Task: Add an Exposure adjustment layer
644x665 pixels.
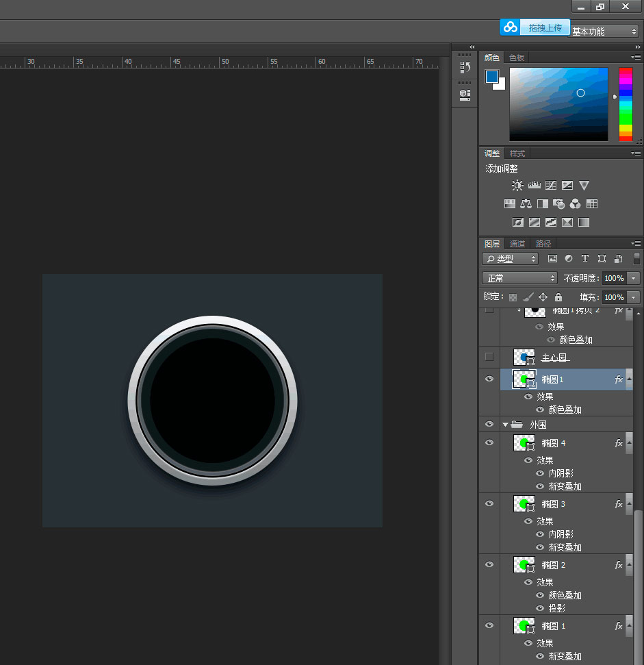Action: [567, 186]
